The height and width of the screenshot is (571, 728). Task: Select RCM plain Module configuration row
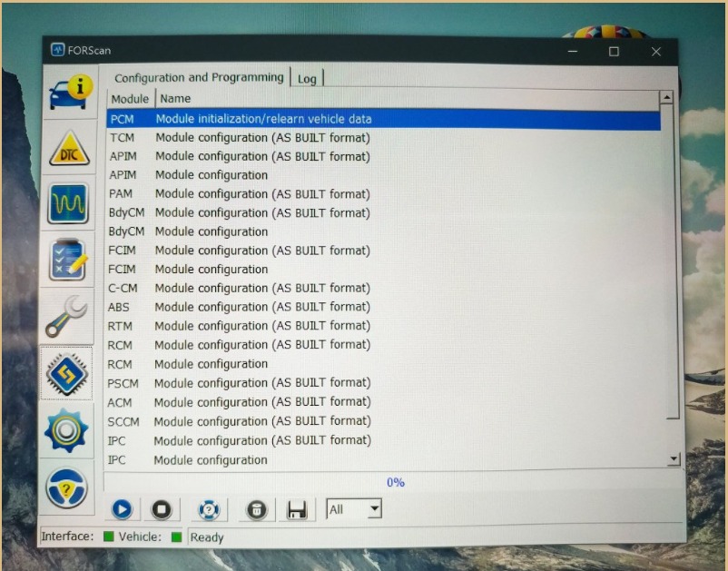pos(383,364)
